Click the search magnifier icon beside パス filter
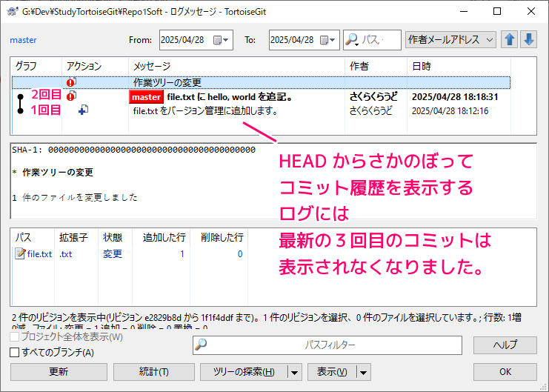This screenshot has width=549, height=392. (352, 40)
